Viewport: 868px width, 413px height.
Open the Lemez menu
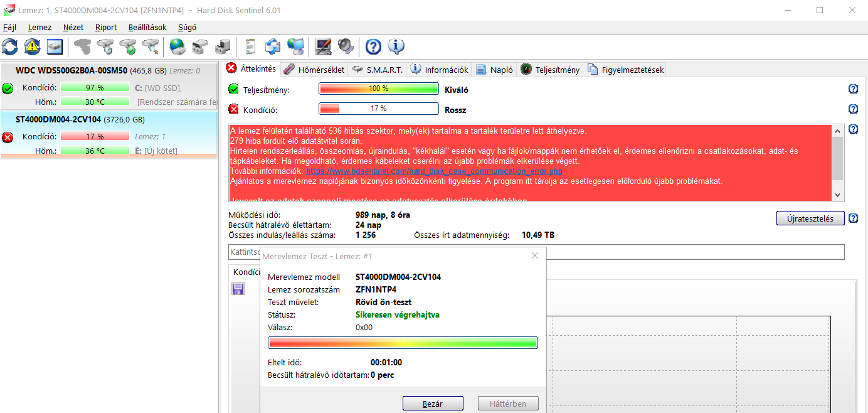(x=40, y=27)
